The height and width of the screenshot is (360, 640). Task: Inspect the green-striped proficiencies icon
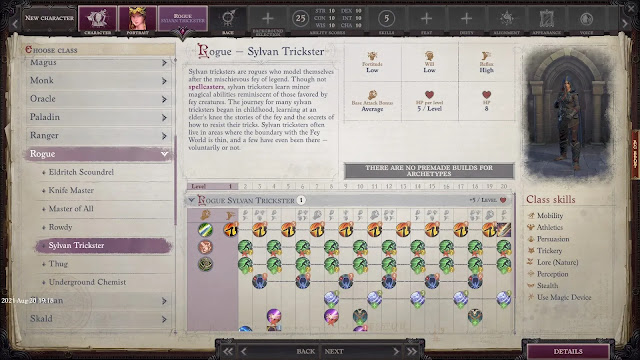[205, 230]
